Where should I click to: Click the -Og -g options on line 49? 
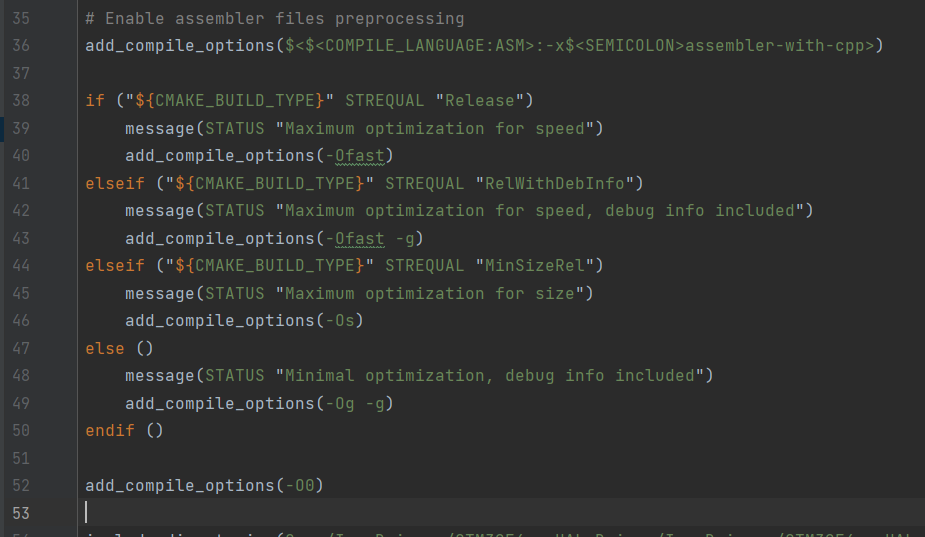(x=355, y=403)
